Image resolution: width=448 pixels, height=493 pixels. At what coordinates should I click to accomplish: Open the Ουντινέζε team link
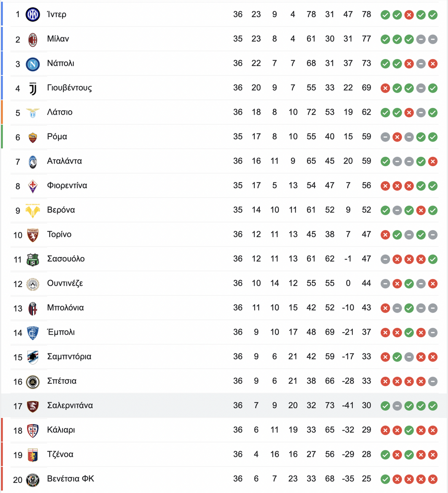(x=65, y=283)
